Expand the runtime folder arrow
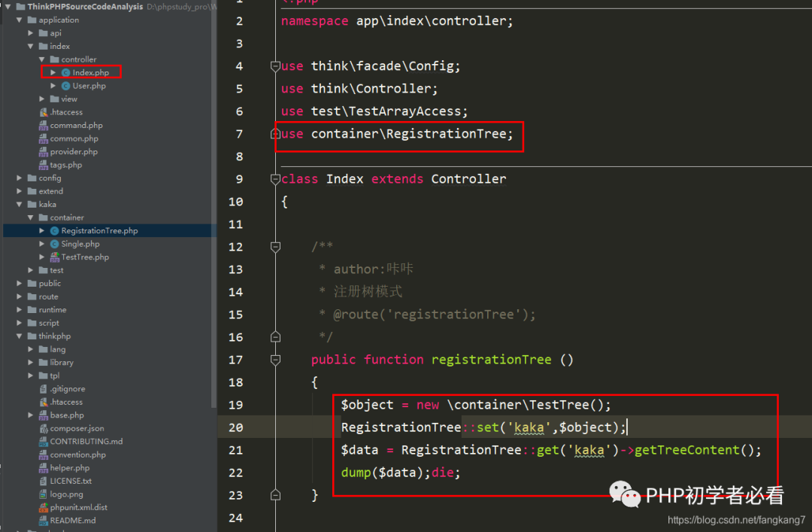 pyautogui.click(x=19, y=309)
